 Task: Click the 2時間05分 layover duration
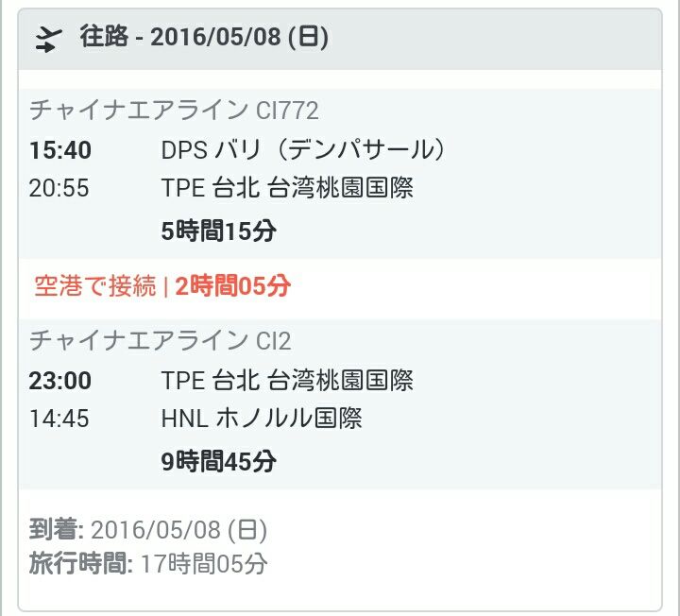tap(232, 286)
